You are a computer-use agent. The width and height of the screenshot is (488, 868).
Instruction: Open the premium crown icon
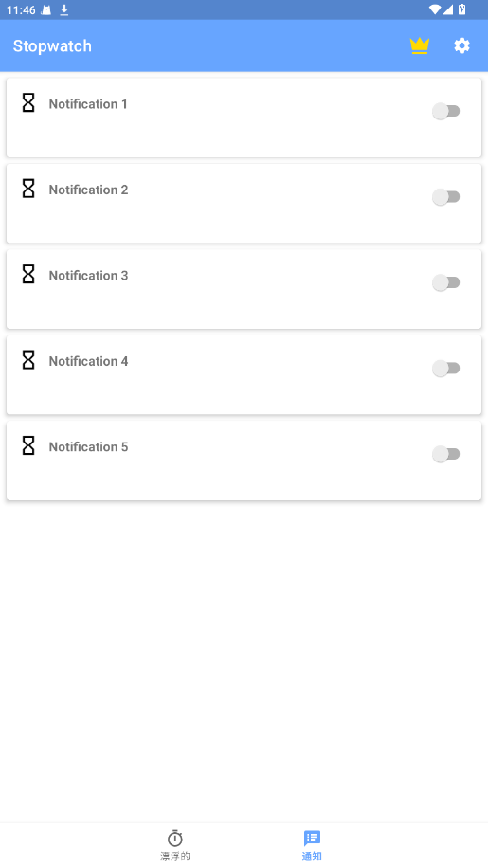tap(420, 45)
